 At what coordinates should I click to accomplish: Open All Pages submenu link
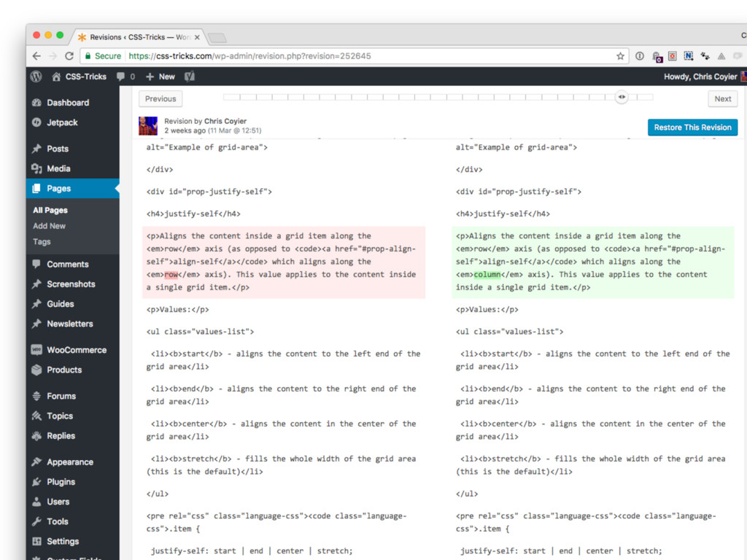tap(50, 210)
